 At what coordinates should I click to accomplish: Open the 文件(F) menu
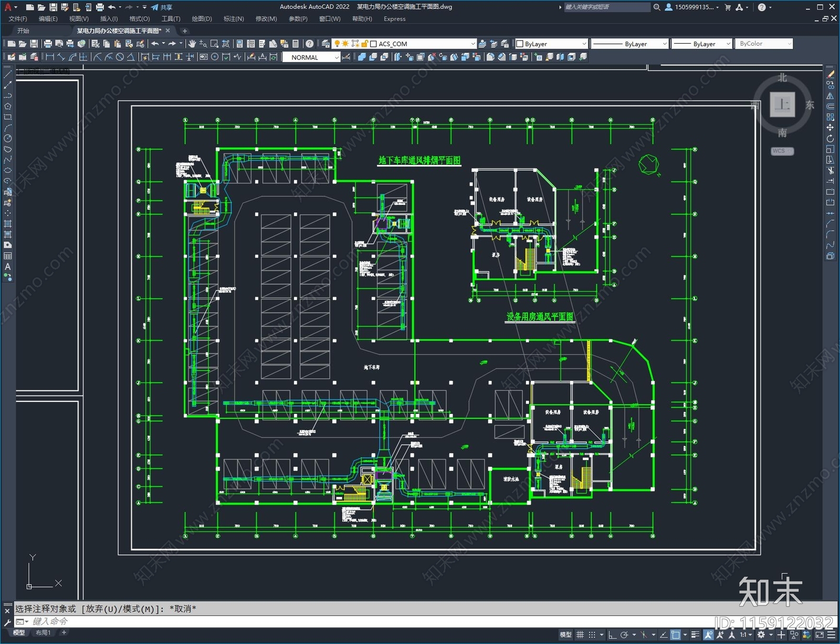(x=17, y=19)
